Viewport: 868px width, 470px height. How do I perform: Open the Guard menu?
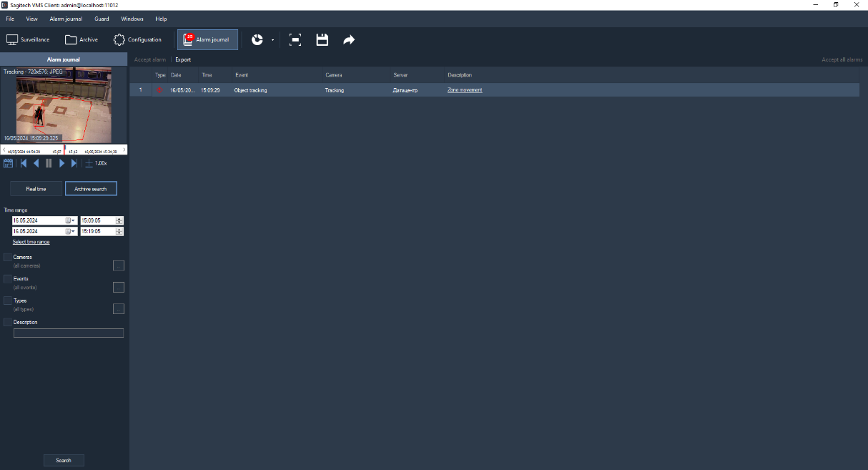(102, 19)
